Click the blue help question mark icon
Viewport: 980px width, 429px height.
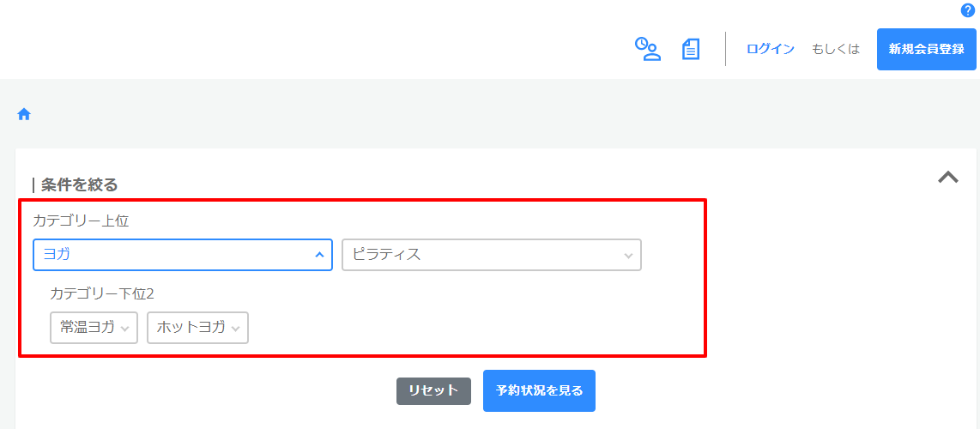(x=968, y=10)
